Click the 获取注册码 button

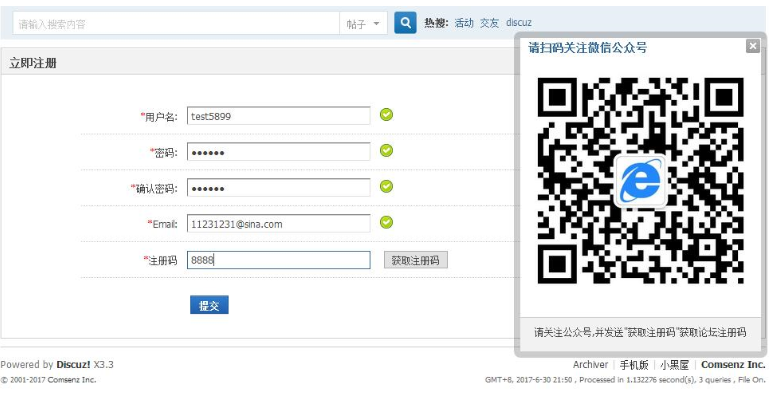(416, 260)
